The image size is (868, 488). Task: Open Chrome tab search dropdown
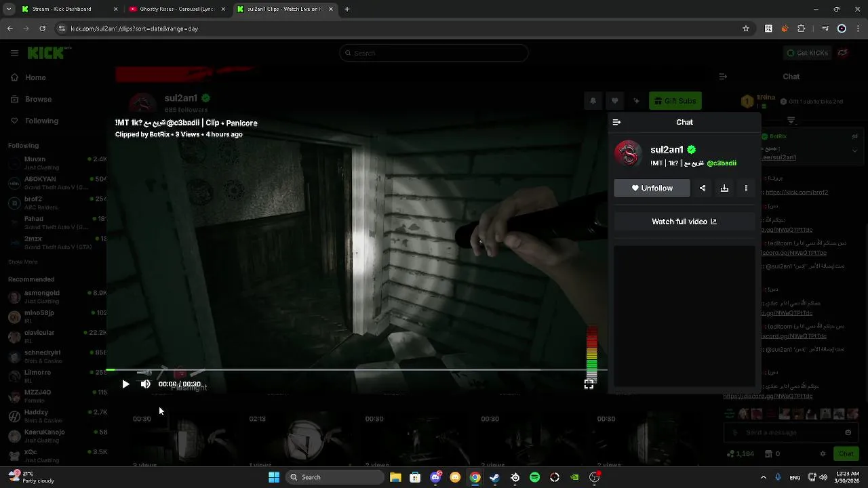click(9, 9)
